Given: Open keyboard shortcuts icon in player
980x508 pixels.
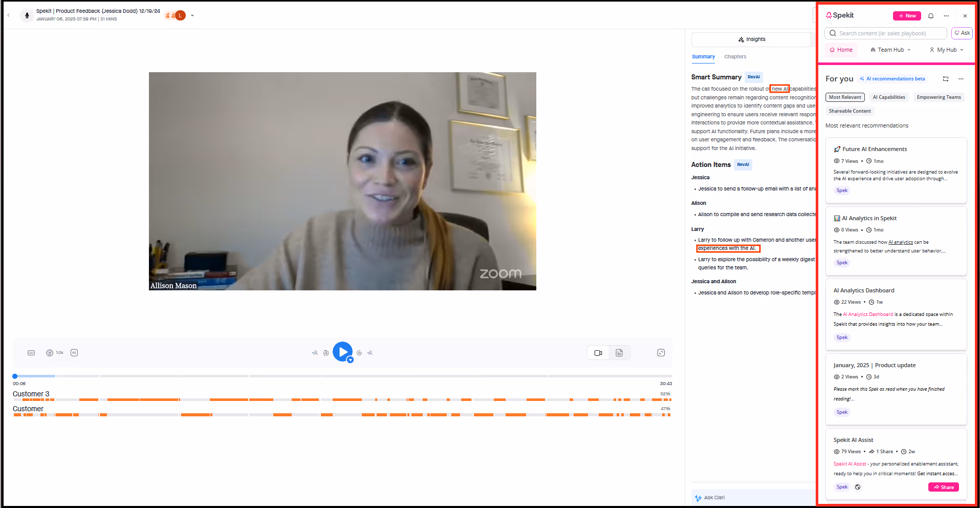Looking at the screenshot, I should pyautogui.click(x=31, y=353).
